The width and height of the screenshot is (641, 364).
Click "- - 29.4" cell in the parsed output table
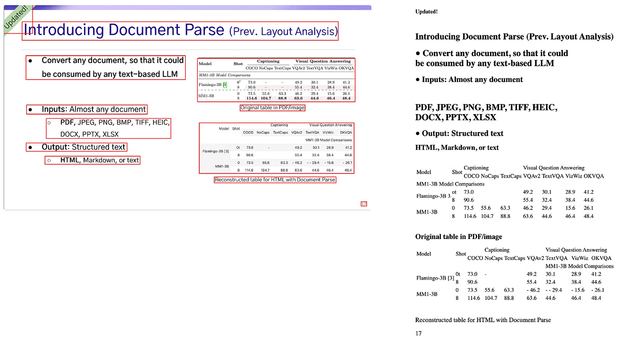pos(555,290)
